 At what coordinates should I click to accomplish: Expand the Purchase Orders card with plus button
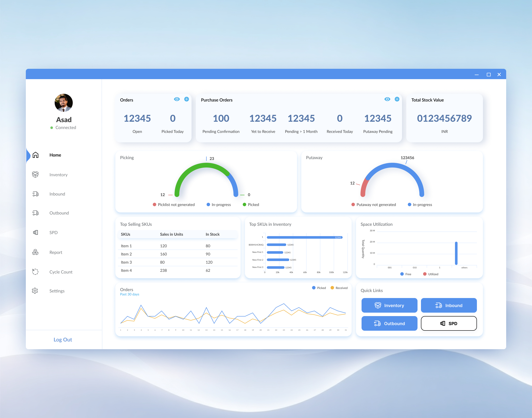point(397,99)
